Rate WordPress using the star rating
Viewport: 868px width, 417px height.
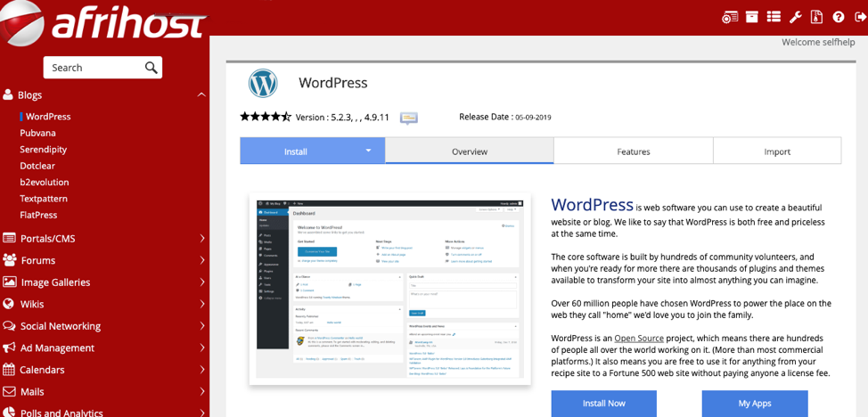[x=265, y=117]
